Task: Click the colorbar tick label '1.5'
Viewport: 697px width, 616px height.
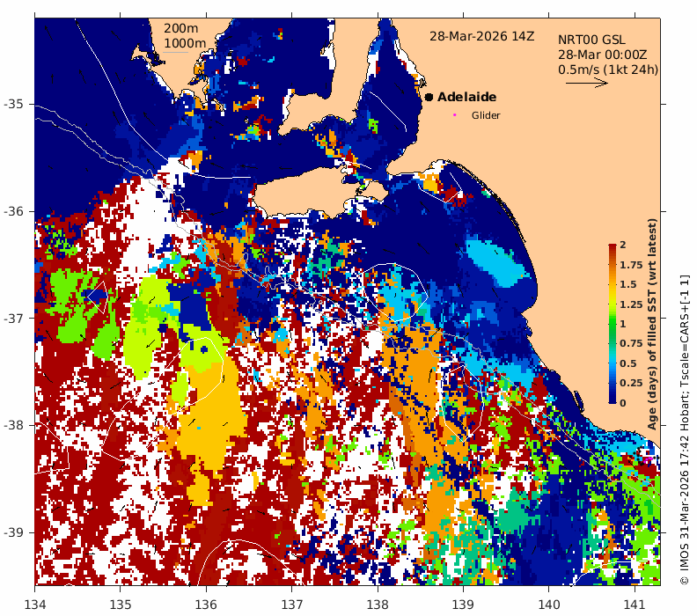Action: (628, 284)
